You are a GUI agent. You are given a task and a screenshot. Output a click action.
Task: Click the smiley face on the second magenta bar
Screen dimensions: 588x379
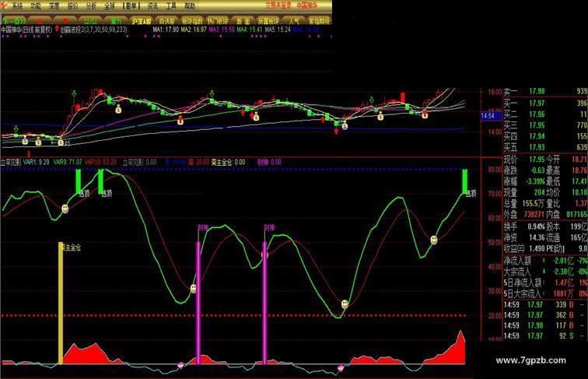(264, 255)
